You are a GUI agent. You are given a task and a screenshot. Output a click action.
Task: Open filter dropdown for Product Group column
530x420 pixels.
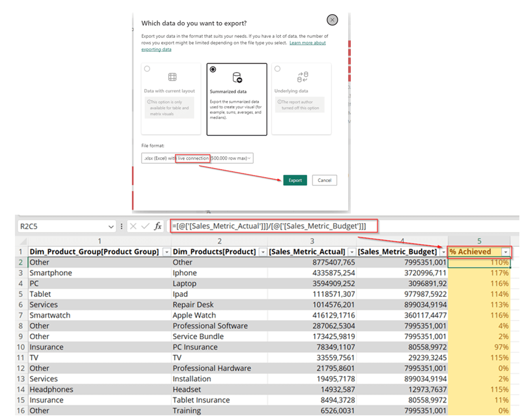(x=167, y=252)
